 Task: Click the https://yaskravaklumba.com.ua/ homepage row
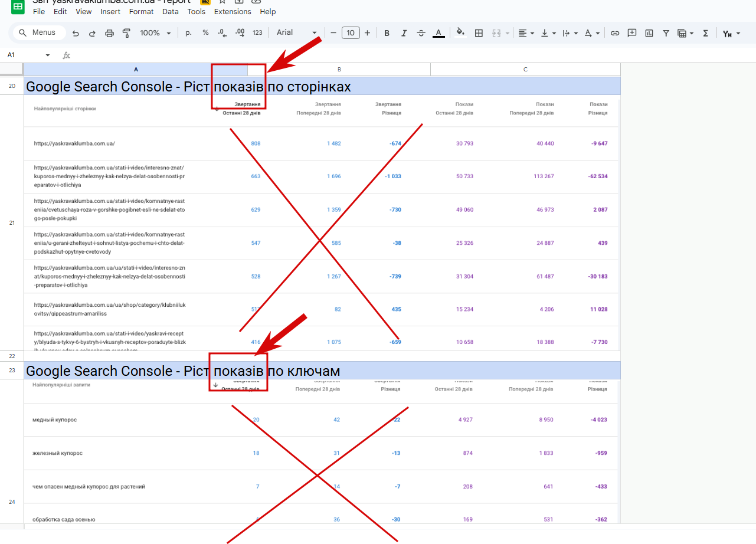(x=321, y=143)
